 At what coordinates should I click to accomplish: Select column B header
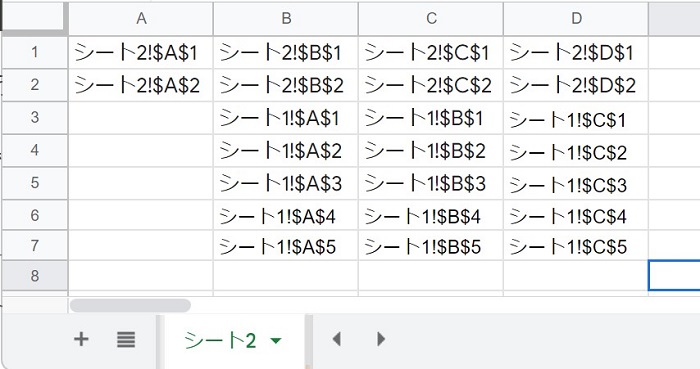point(286,18)
